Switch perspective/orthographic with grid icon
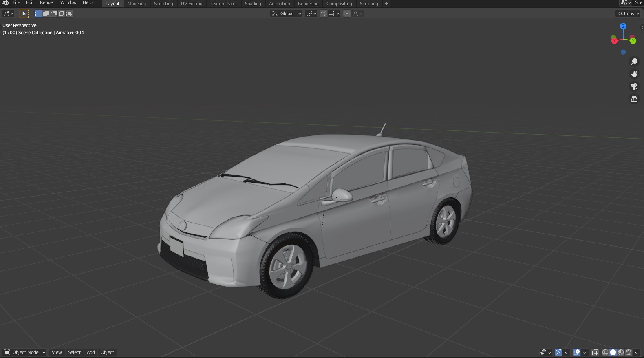The width and height of the screenshot is (644, 358). click(x=634, y=99)
